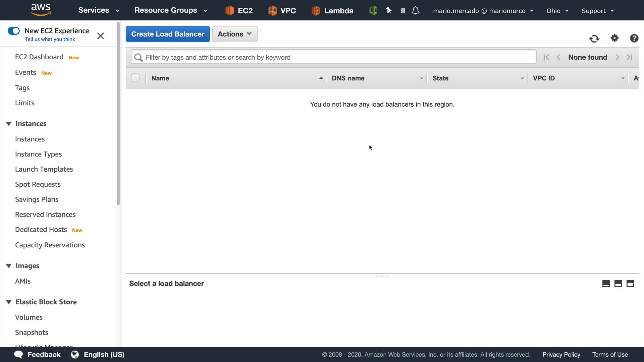Click the help question mark icon

(x=634, y=38)
